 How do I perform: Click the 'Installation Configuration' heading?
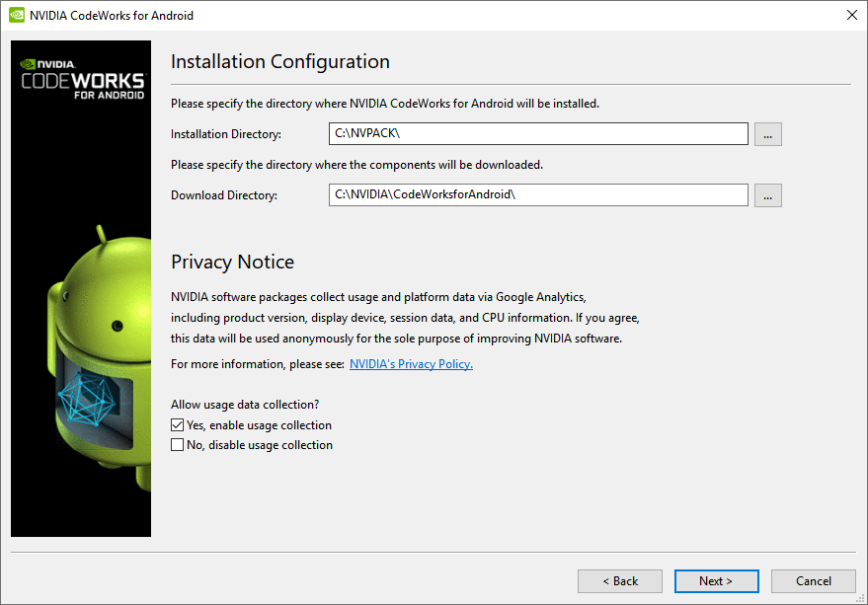pos(280,61)
